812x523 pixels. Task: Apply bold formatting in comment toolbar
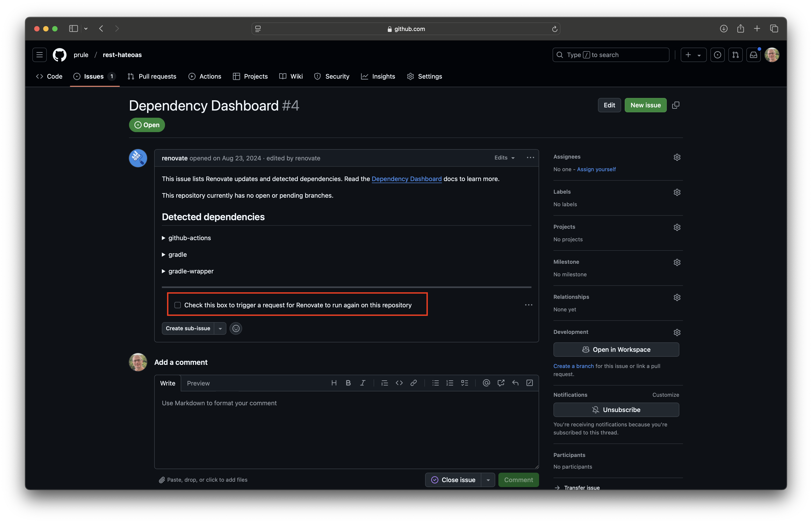coord(348,383)
